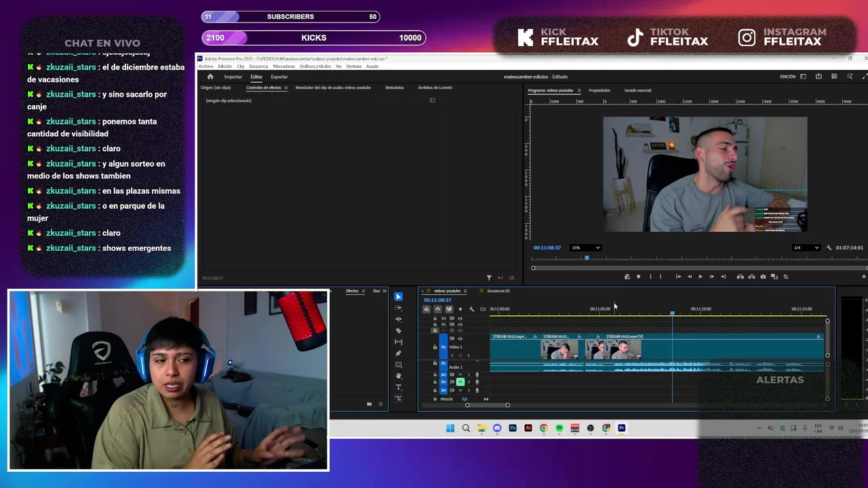Click Export Frame camera icon
868x488 pixels.
(x=763, y=277)
